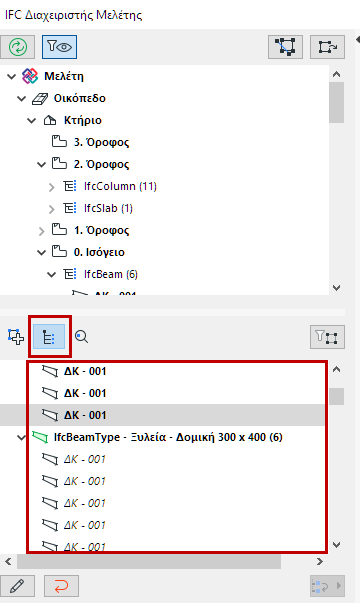Select the 0. Ισόγειο tree item
Viewport: 360px width, 603px height.
click(x=99, y=252)
